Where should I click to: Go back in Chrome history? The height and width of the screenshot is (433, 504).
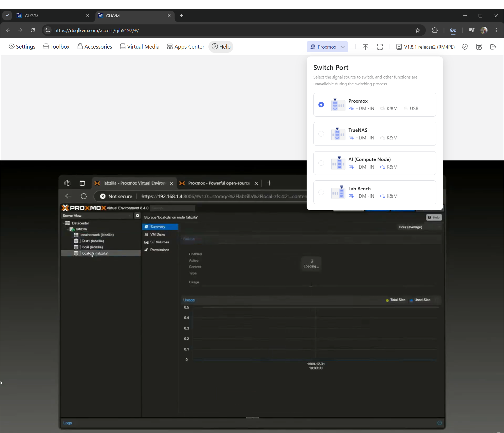click(8, 30)
